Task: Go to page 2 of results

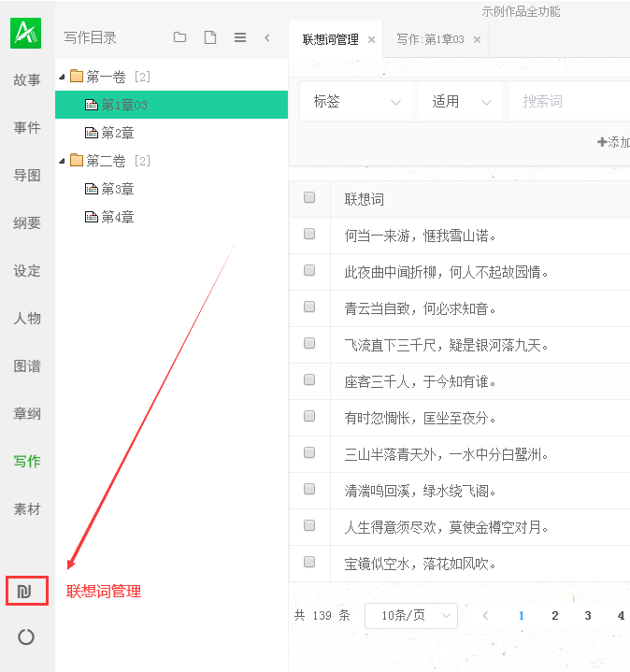Action: (x=555, y=616)
